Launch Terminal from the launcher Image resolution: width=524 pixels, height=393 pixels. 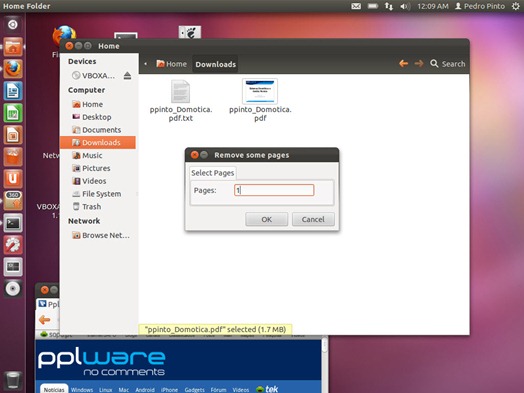(x=13, y=223)
